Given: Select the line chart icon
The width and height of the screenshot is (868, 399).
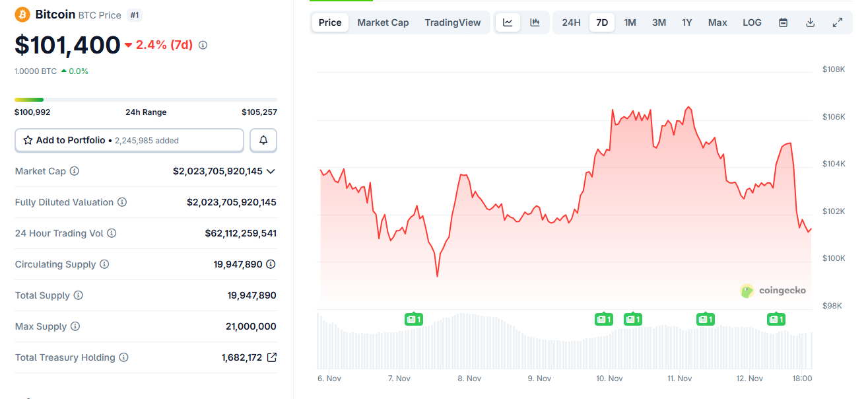Looking at the screenshot, I should coord(508,22).
